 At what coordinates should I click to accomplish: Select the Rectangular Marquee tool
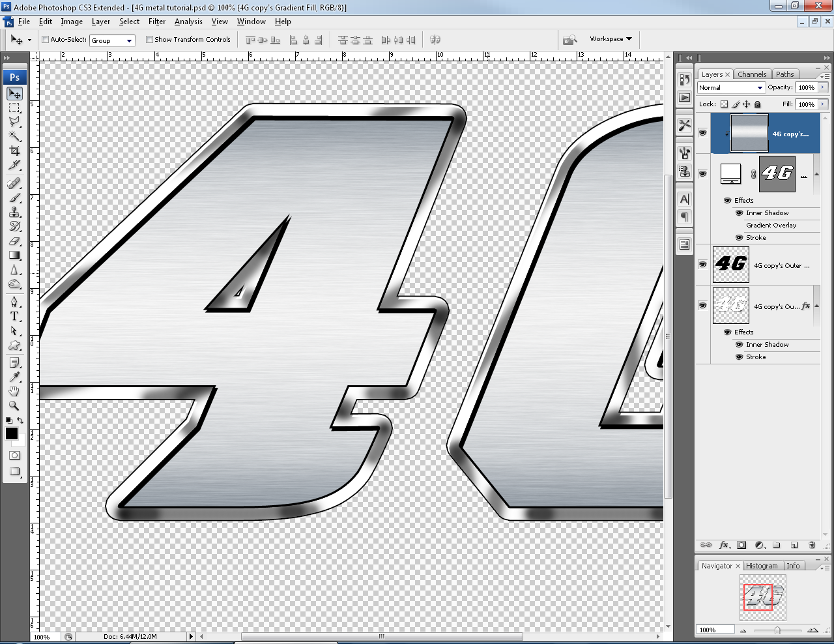[x=14, y=108]
